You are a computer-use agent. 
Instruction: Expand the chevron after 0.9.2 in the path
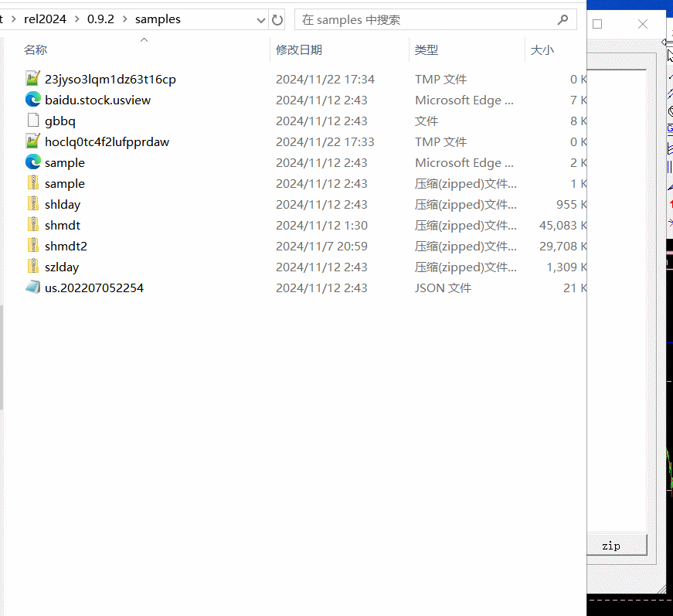click(125, 19)
